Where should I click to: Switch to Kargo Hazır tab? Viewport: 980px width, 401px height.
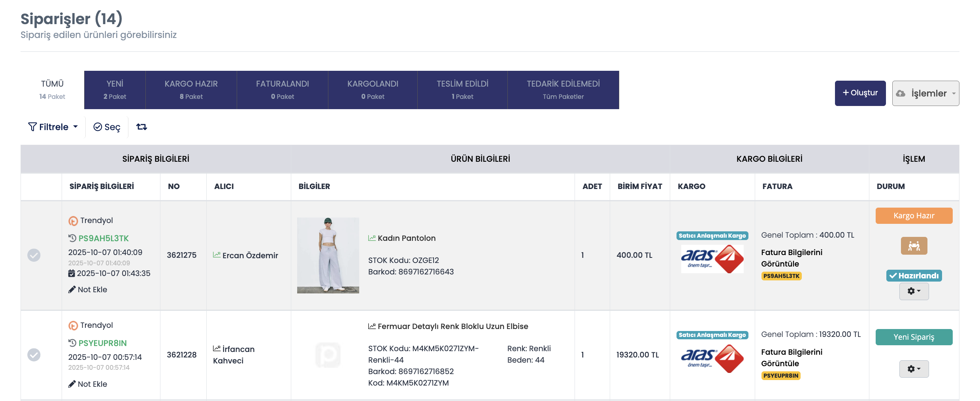point(191,90)
